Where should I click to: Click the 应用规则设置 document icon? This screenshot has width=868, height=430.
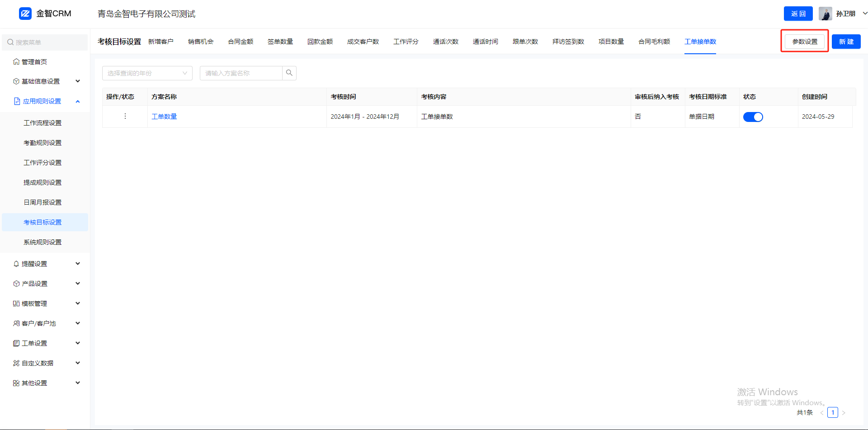(x=17, y=101)
